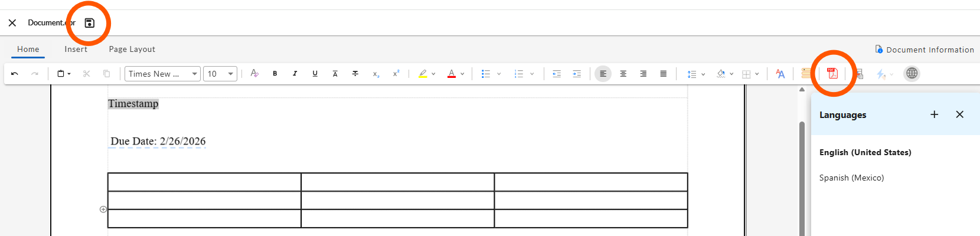Viewport: 980px width, 236px height.
Task: Add a language with the plus button
Action: coord(935,114)
